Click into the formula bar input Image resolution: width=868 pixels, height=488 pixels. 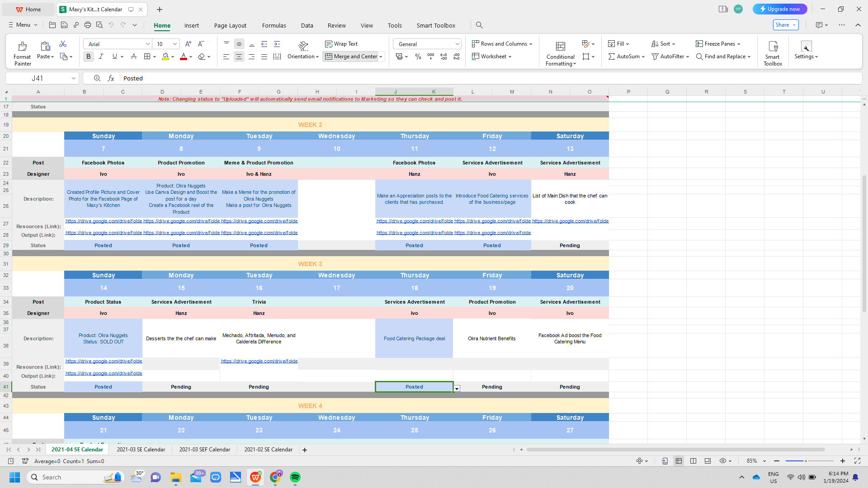[x=491, y=78]
